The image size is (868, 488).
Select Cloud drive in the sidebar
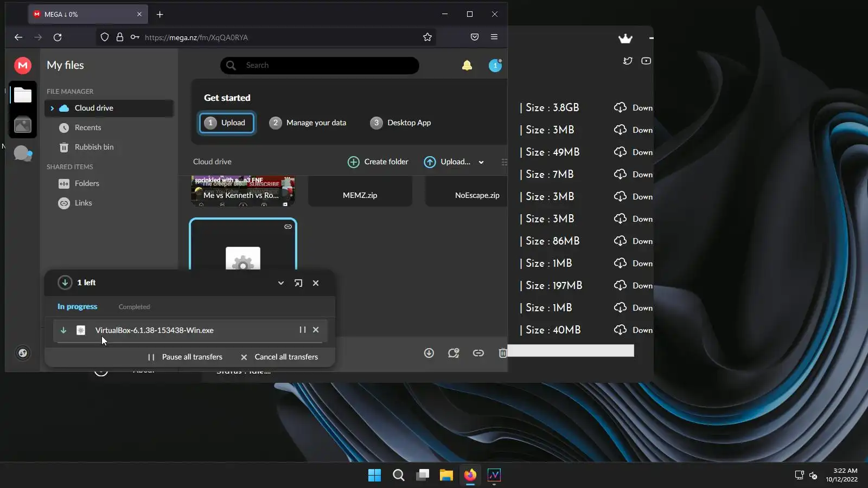pos(109,108)
